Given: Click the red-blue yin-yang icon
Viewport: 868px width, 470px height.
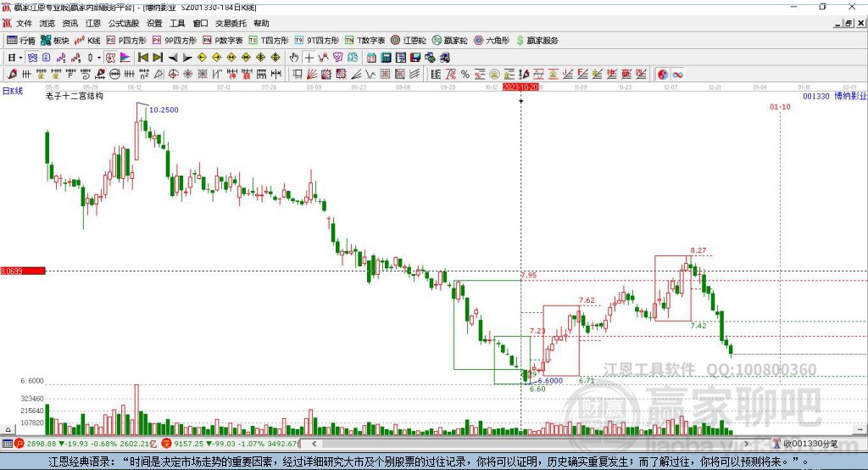Looking at the screenshot, I should (x=663, y=75).
